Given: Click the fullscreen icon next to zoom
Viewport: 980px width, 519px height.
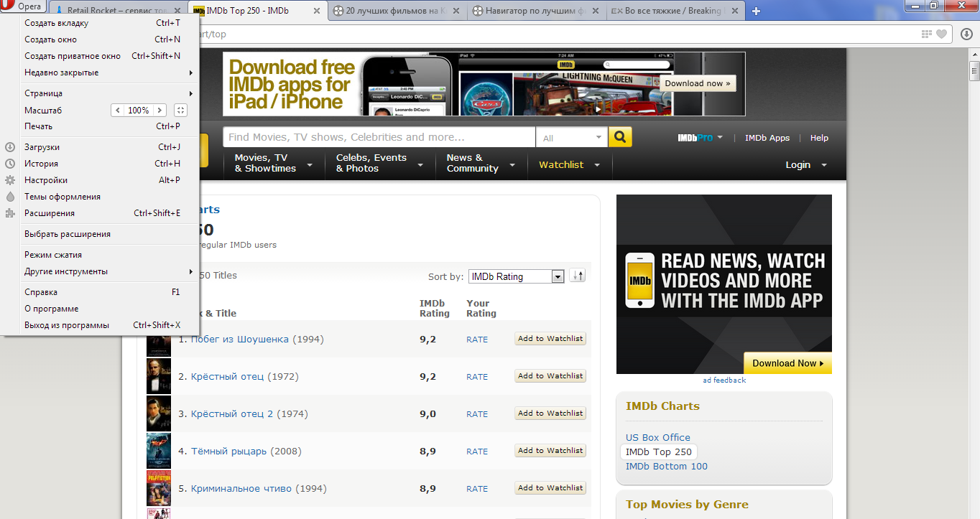Looking at the screenshot, I should coord(180,110).
